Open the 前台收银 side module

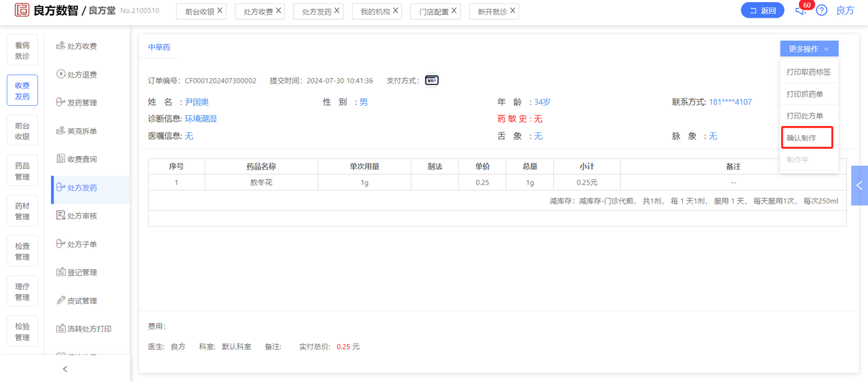coord(22,131)
